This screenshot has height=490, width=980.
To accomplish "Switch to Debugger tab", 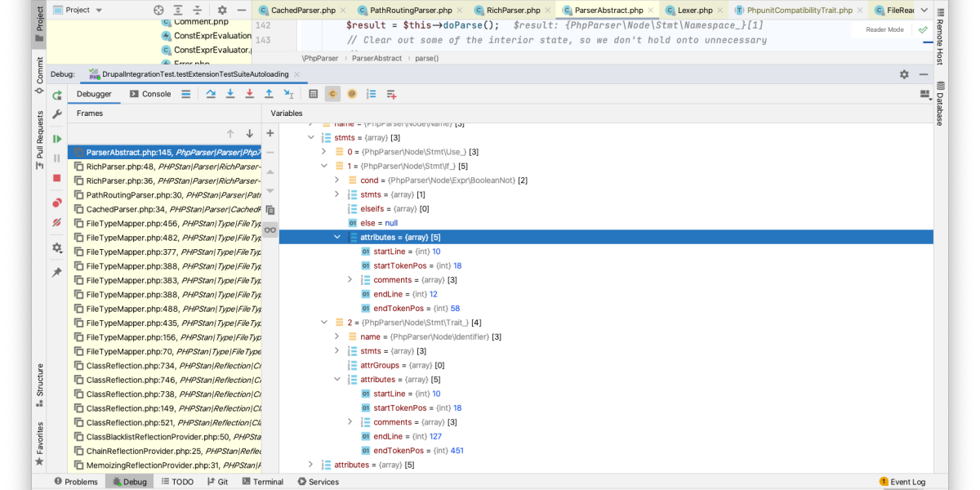I will coord(94,94).
